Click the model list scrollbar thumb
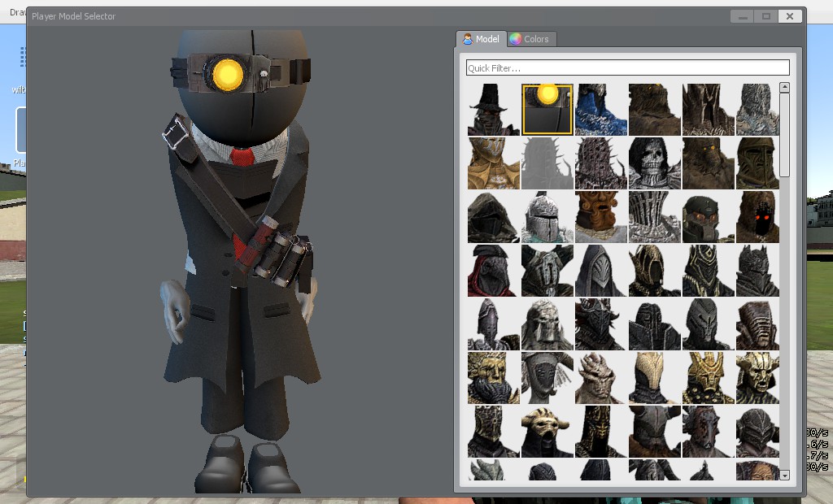This screenshot has height=504, width=833. [785, 135]
